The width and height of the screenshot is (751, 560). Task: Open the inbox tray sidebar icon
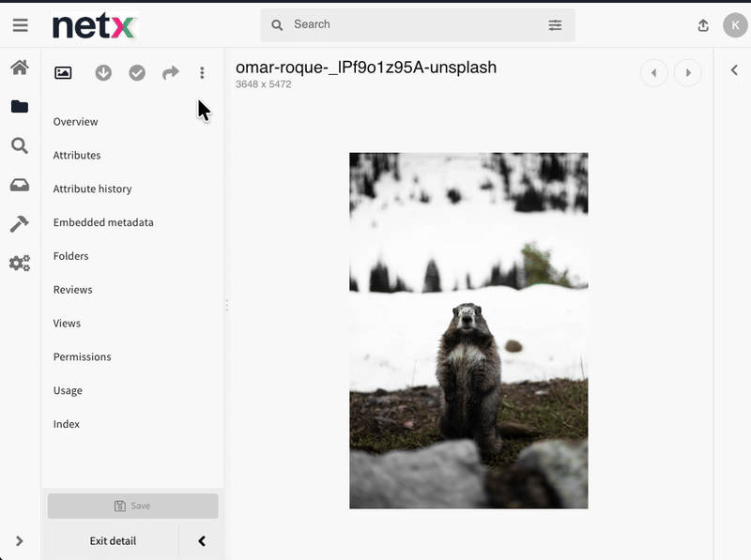click(20, 185)
